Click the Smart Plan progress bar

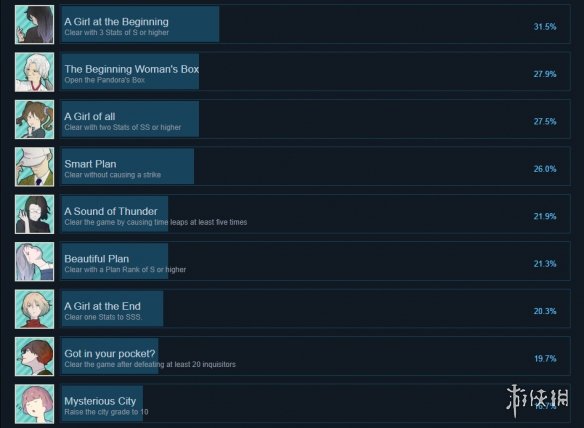(128, 167)
